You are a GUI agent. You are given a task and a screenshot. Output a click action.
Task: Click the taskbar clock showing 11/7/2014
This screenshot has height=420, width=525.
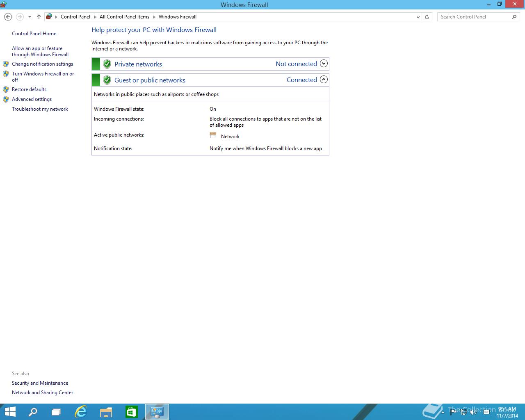tap(507, 412)
